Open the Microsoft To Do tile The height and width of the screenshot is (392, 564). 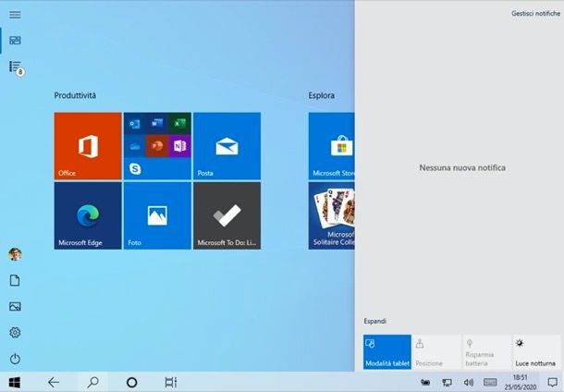point(227,215)
